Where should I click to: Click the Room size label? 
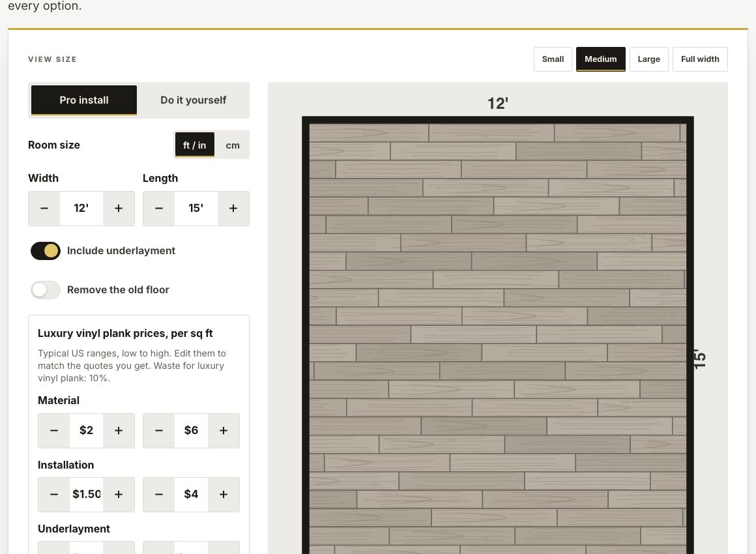click(x=54, y=145)
